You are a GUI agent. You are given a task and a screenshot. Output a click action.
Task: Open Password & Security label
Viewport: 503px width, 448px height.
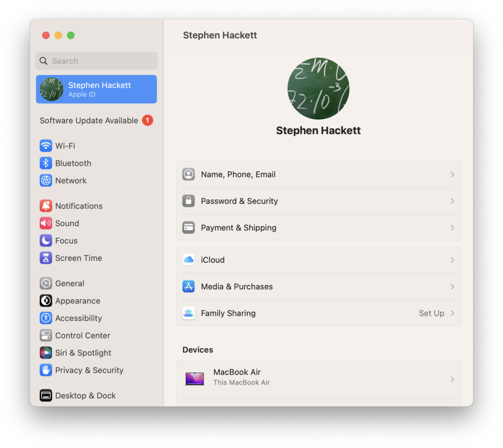click(239, 201)
